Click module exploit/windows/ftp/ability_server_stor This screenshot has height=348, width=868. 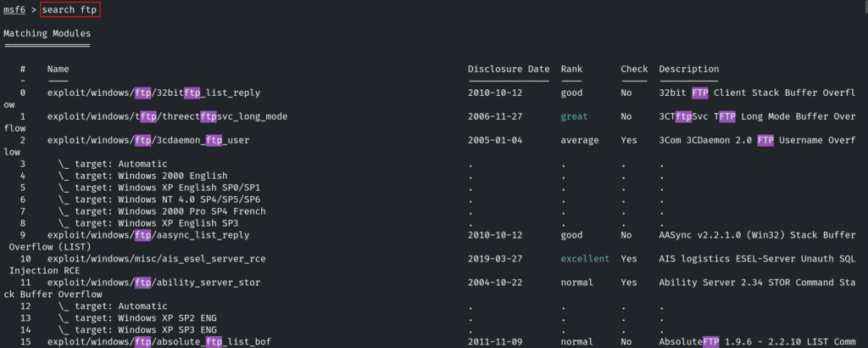(x=153, y=283)
